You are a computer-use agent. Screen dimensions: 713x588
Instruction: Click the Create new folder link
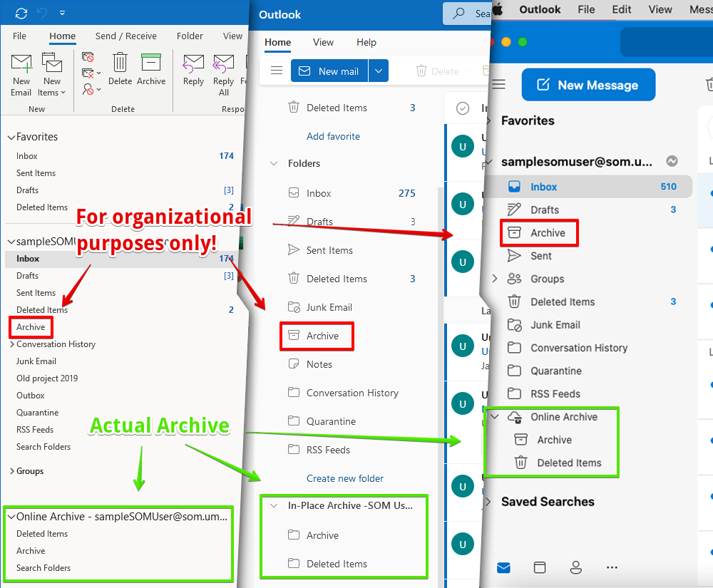pyautogui.click(x=345, y=478)
